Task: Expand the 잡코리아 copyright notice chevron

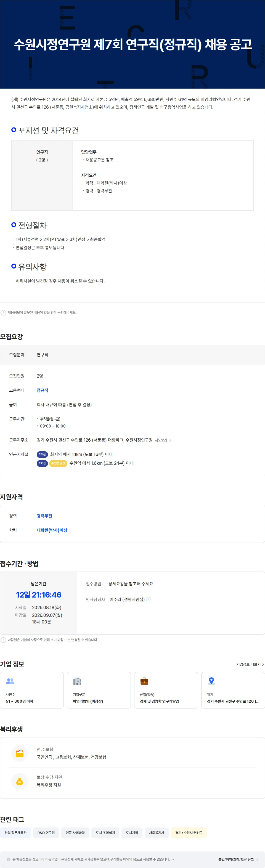Action: point(173,859)
